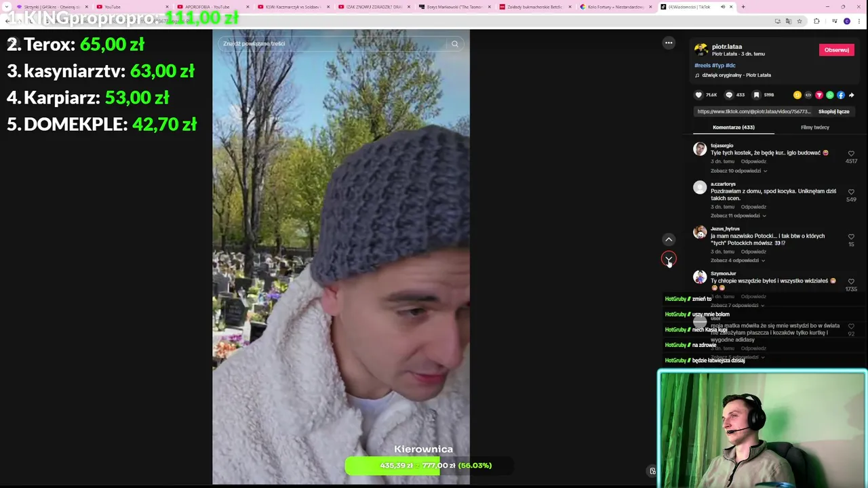Click username 'SzymonJur' in comments
The image size is (868, 488).
(x=723, y=273)
